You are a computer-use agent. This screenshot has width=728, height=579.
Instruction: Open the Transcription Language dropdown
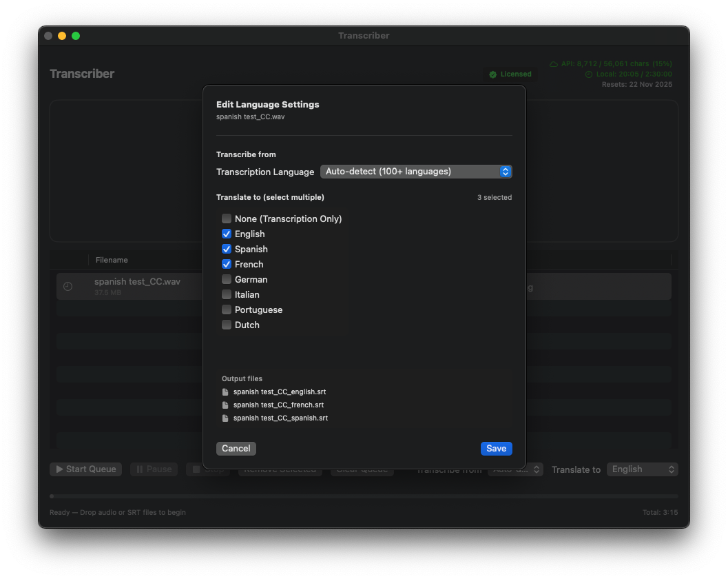click(x=416, y=172)
